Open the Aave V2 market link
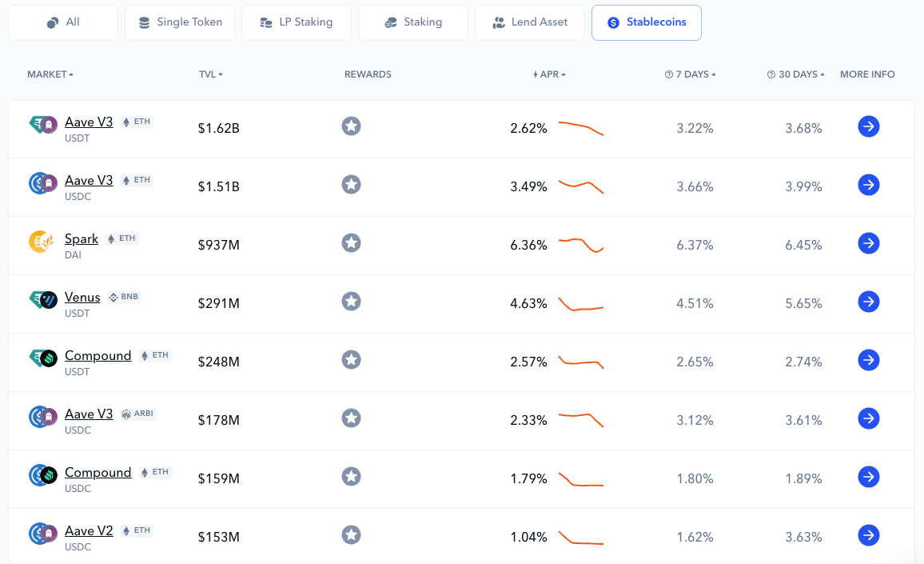The width and height of the screenshot is (924, 564). (89, 531)
